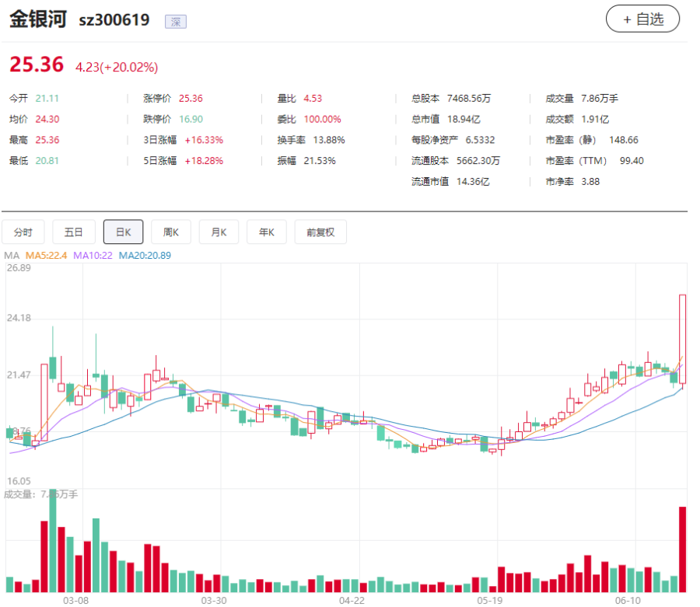Click the tallest green volume bar near 03-08
The width and height of the screenshot is (700, 607).
pyautogui.click(x=53, y=540)
